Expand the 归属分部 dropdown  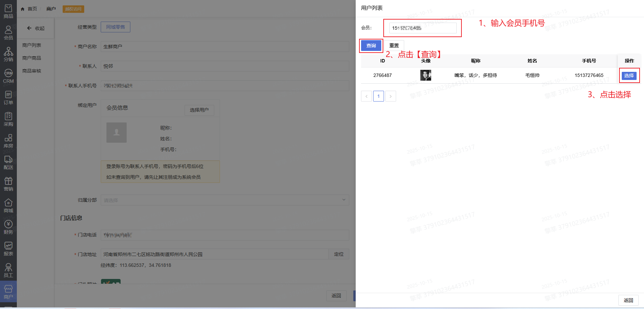coord(225,200)
